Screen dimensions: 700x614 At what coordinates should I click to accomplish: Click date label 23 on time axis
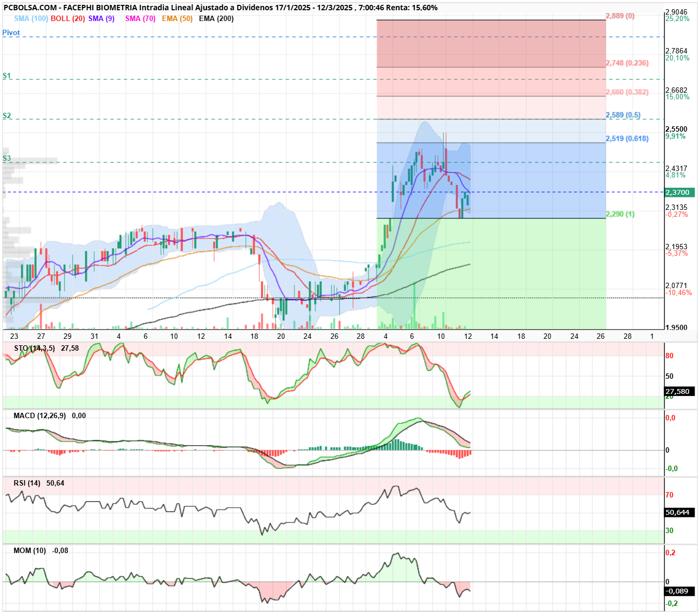14,336
